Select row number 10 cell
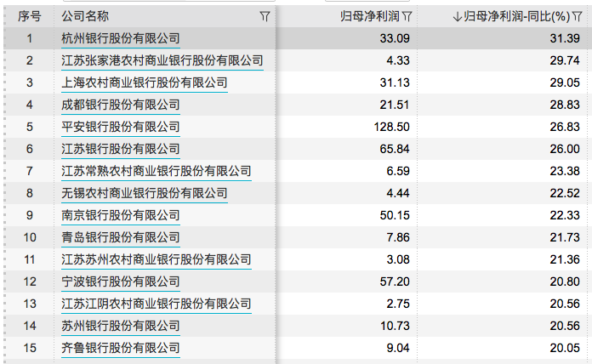 click(x=30, y=237)
